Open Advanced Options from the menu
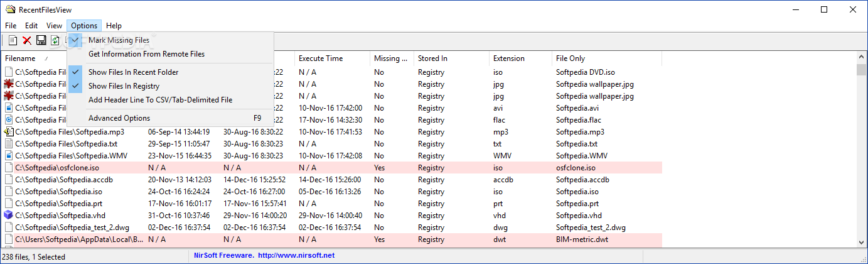 click(171, 118)
